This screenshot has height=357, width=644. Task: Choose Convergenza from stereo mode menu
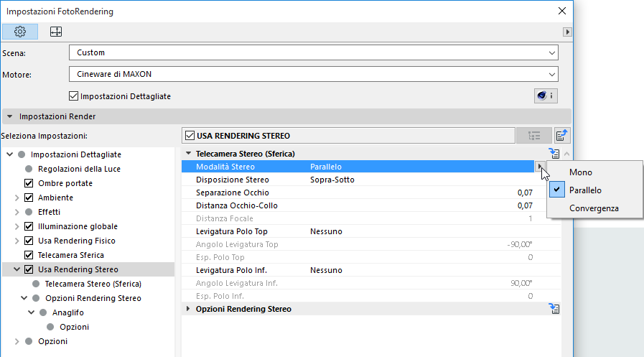594,208
